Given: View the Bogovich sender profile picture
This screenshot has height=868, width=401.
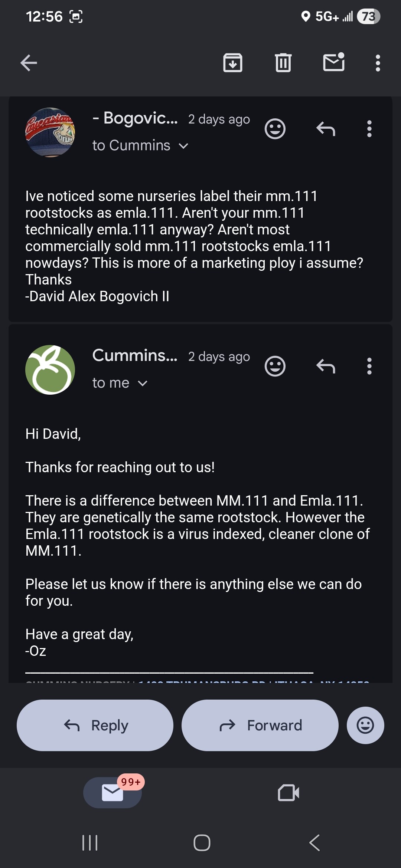Looking at the screenshot, I should click(50, 132).
